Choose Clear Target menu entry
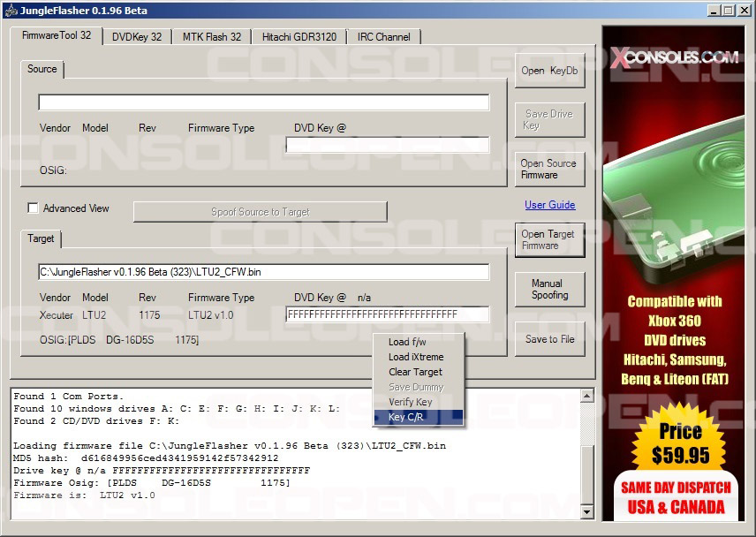 click(x=415, y=372)
